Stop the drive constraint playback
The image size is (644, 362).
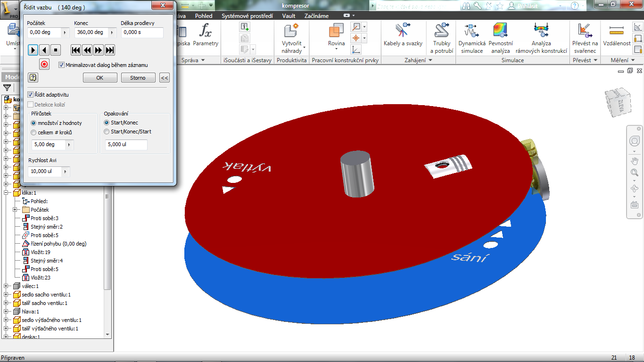coord(55,50)
